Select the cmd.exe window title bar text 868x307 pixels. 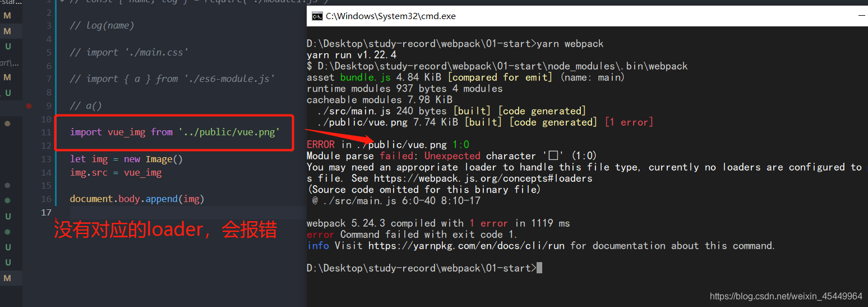point(391,16)
